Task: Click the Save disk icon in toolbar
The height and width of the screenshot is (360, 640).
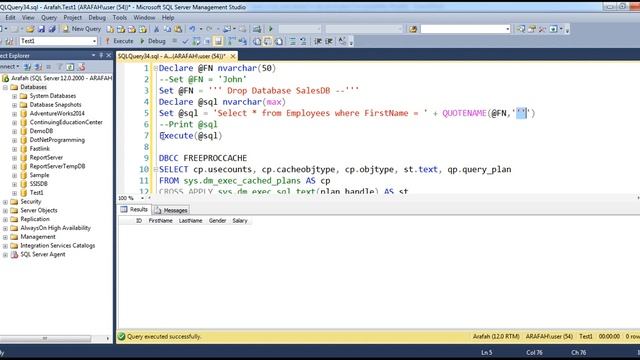Action: [x=41, y=29]
